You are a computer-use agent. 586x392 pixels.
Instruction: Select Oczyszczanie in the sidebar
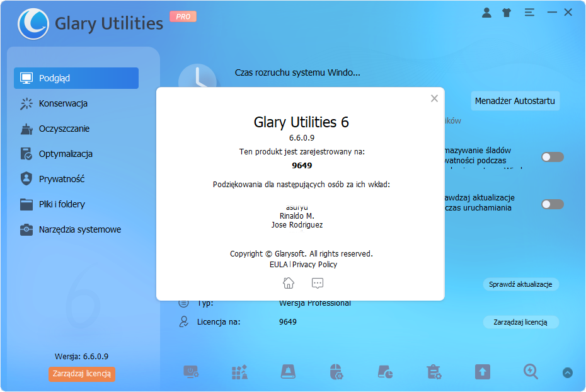(x=76, y=129)
